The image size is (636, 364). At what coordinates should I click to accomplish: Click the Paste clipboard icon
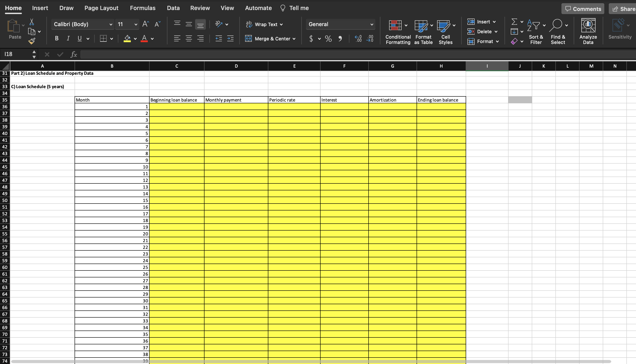[x=13, y=26]
